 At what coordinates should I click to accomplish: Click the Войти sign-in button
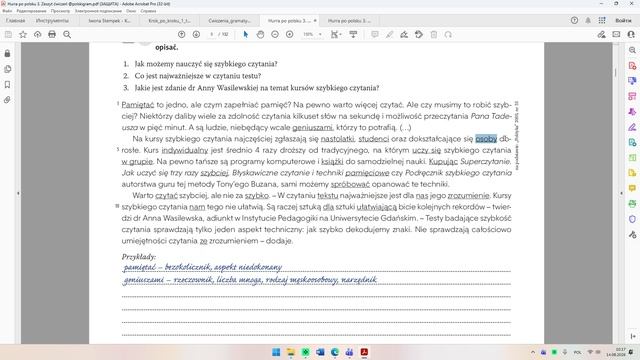[623, 20]
